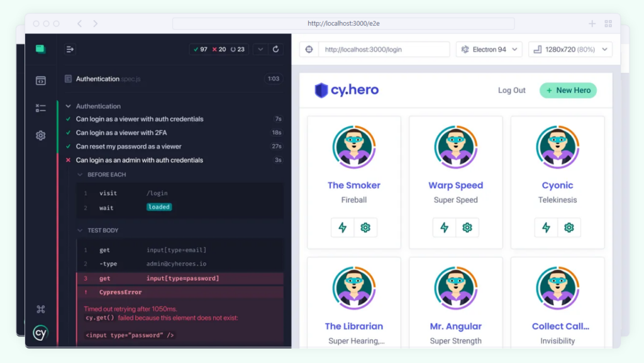Go forward with browser forward arrow

click(x=96, y=23)
